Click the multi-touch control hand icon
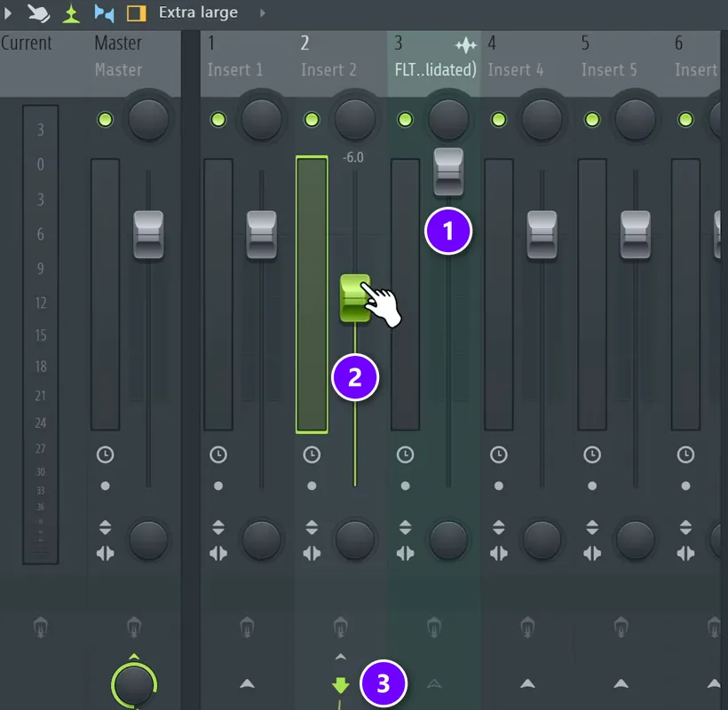Viewport: 728px width, 710px height. (38, 13)
